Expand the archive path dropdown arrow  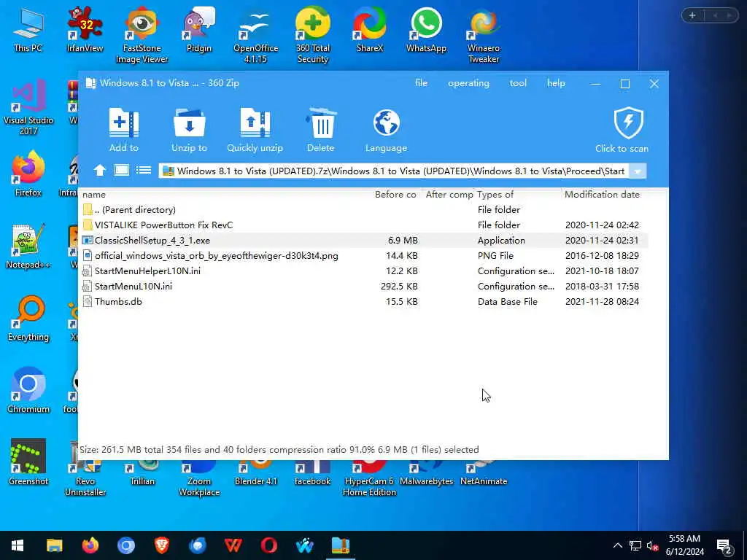click(x=638, y=171)
